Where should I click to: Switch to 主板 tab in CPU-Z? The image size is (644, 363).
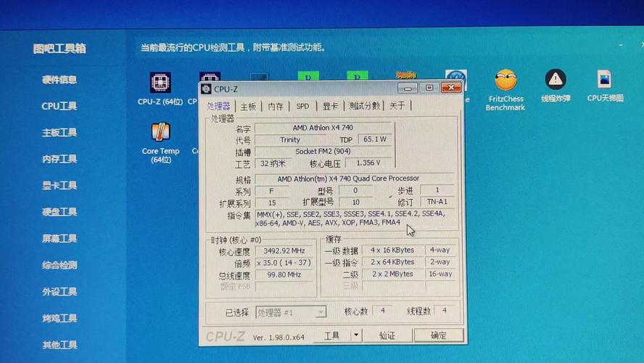248,107
